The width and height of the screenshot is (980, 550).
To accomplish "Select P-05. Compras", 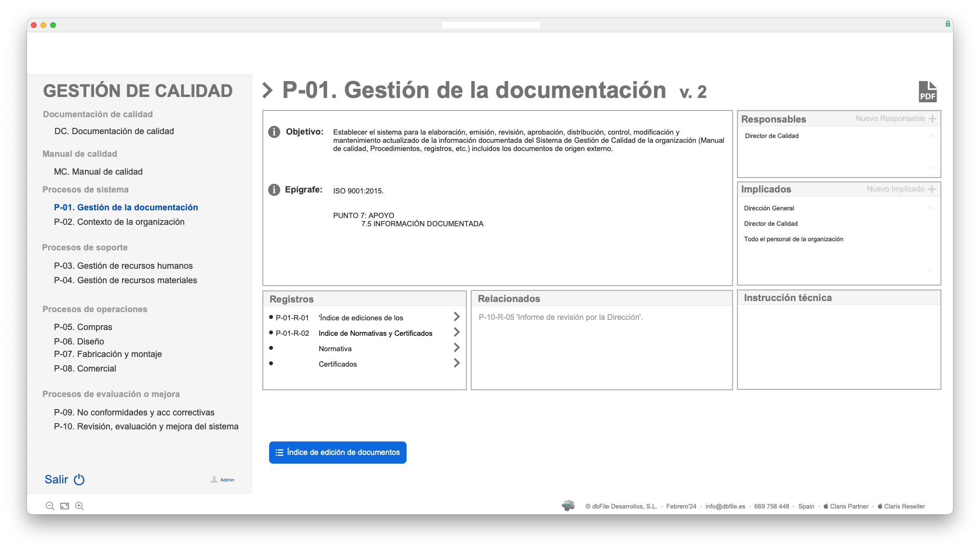I will point(83,327).
